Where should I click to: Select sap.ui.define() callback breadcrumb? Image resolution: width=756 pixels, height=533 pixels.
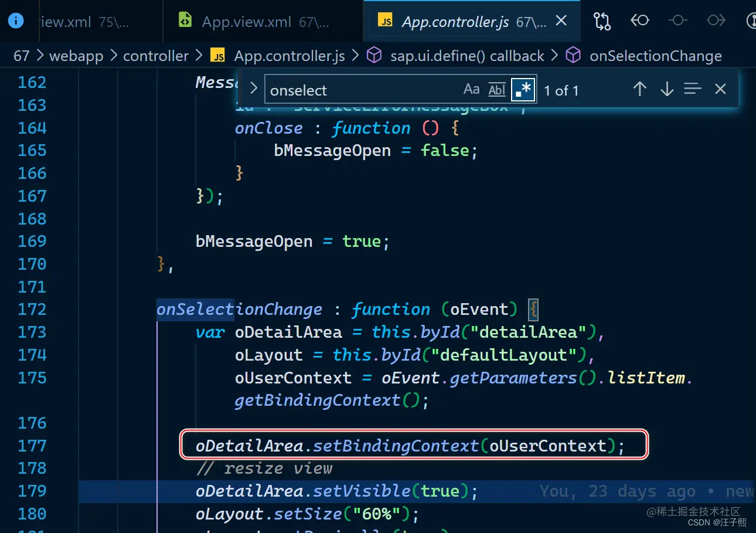pos(467,56)
